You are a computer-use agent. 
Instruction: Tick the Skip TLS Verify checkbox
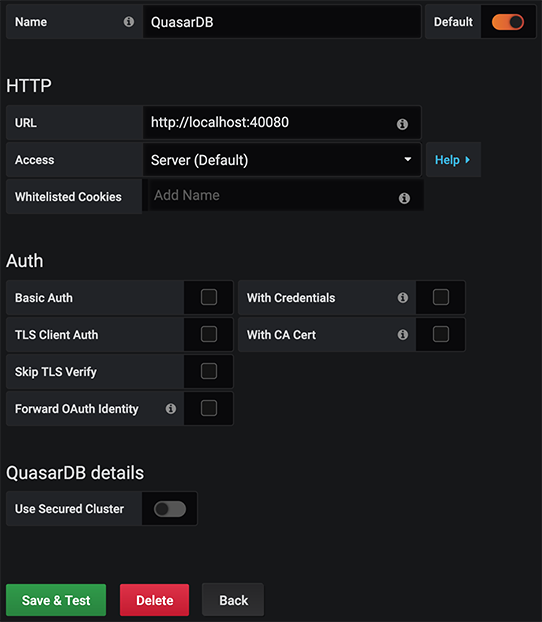tap(209, 371)
